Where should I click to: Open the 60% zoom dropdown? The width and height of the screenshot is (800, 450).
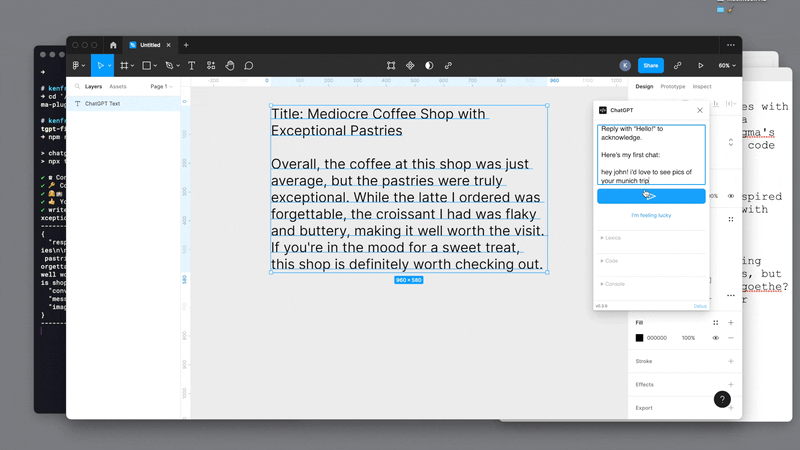click(x=727, y=65)
